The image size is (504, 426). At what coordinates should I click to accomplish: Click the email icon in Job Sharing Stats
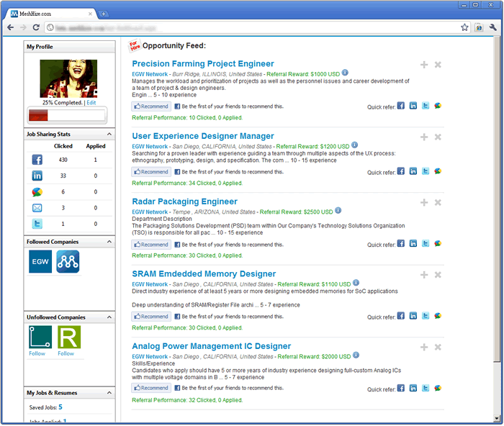37,208
